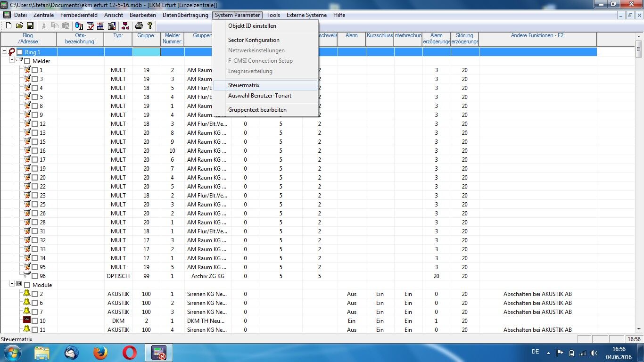Choose Gruppentext bearbeiten
This screenshot has height=362, width=644.
[x=265, y=110]
